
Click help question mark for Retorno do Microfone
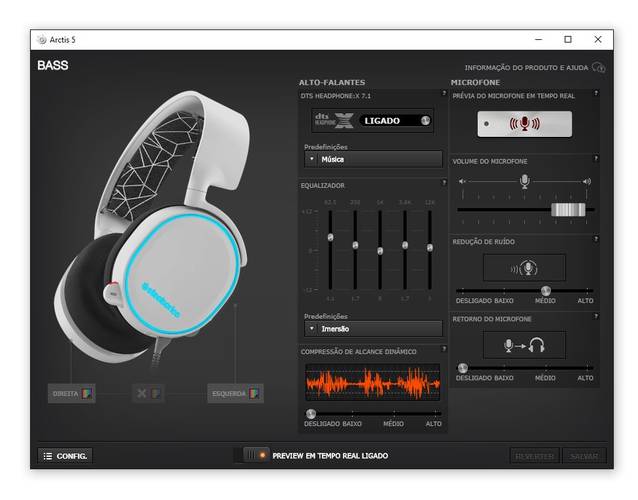[596, 316]
